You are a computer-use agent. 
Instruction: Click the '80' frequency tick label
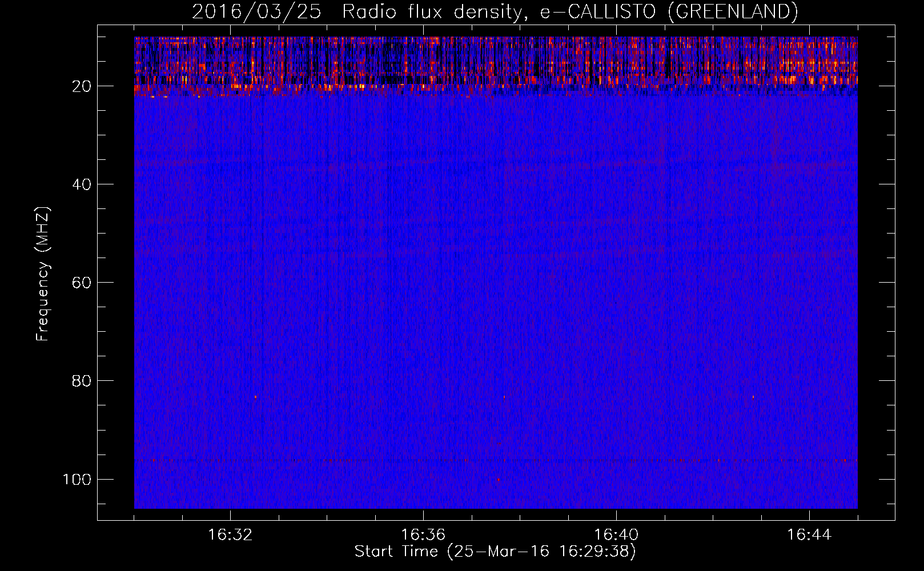(x=82, y=381)
